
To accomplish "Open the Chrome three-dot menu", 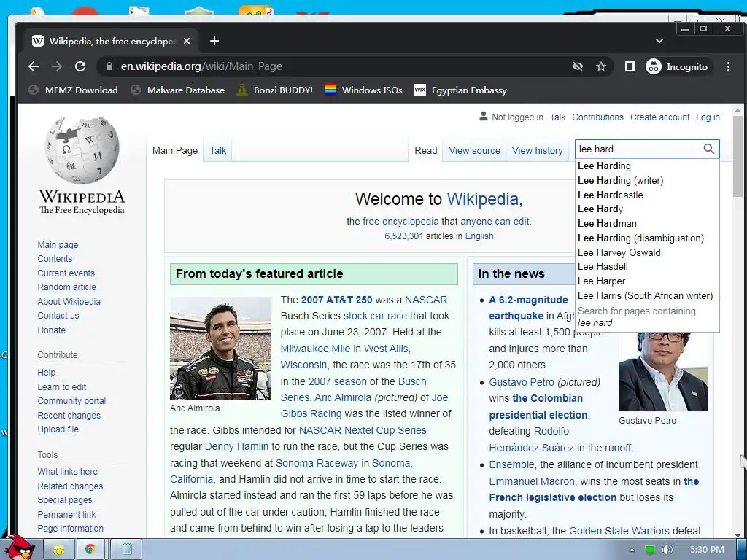I will pos(728,66).
